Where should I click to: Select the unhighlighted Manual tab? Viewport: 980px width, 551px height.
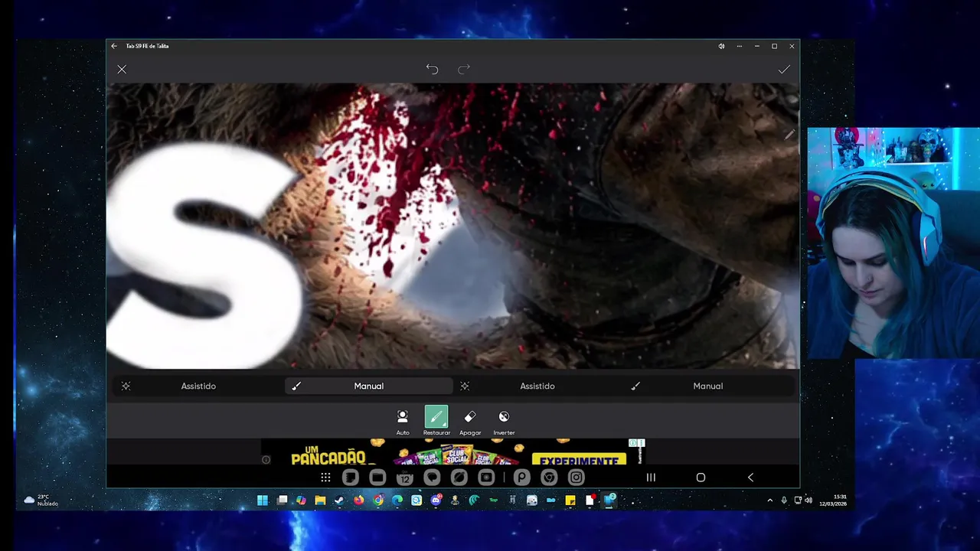pos(708,386)
